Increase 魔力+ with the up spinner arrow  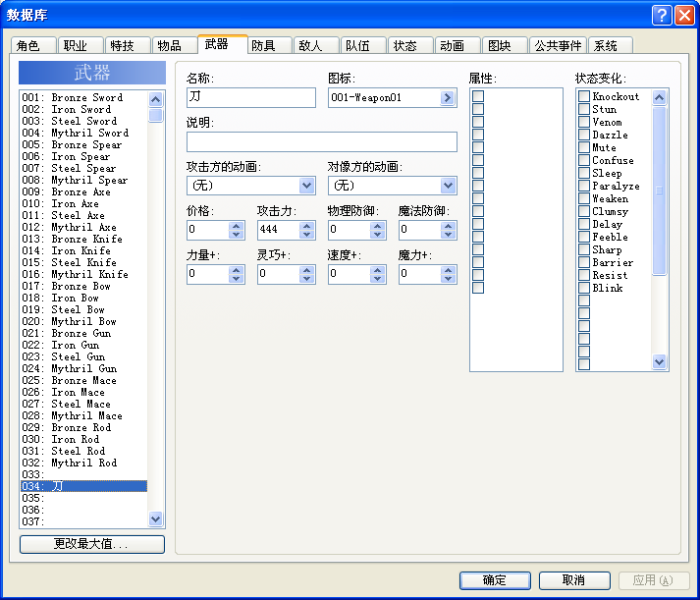448,270
